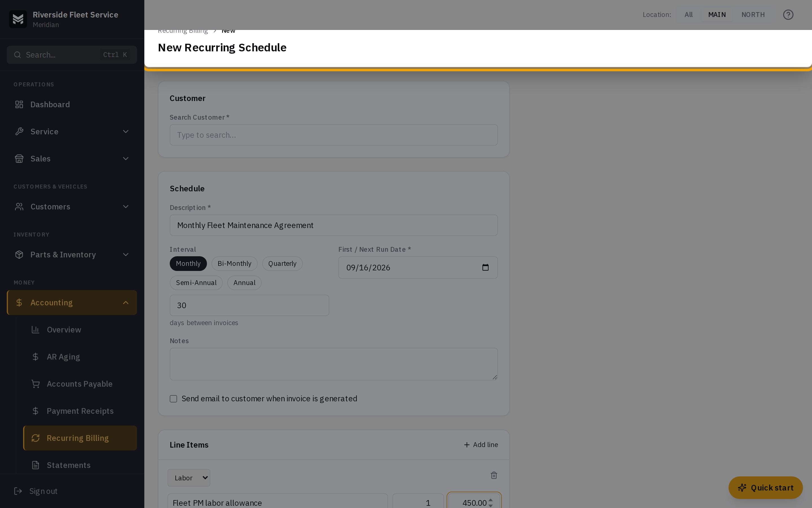This screenshot has width=812, height=508.
Task: Open the help question mark icon
Action: point(788,15)
